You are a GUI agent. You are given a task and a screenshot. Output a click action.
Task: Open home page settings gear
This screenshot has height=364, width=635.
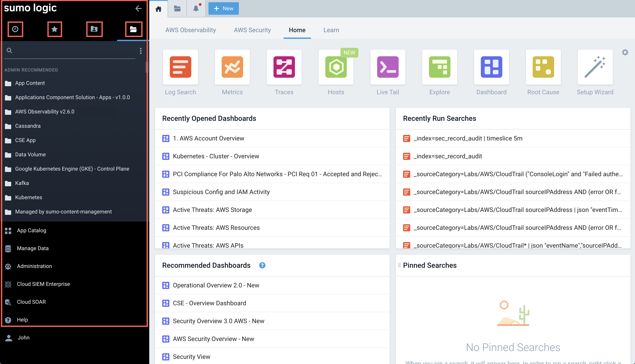pos(625,52)
